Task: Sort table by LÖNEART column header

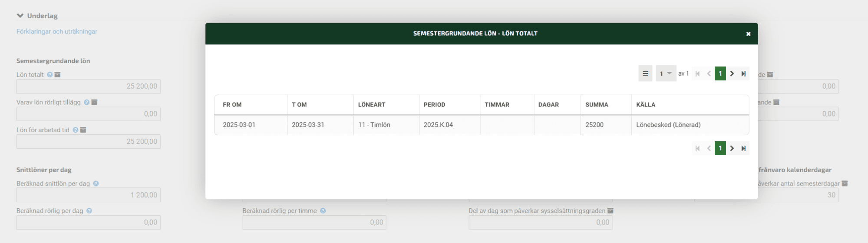Action: pos(371,105)
